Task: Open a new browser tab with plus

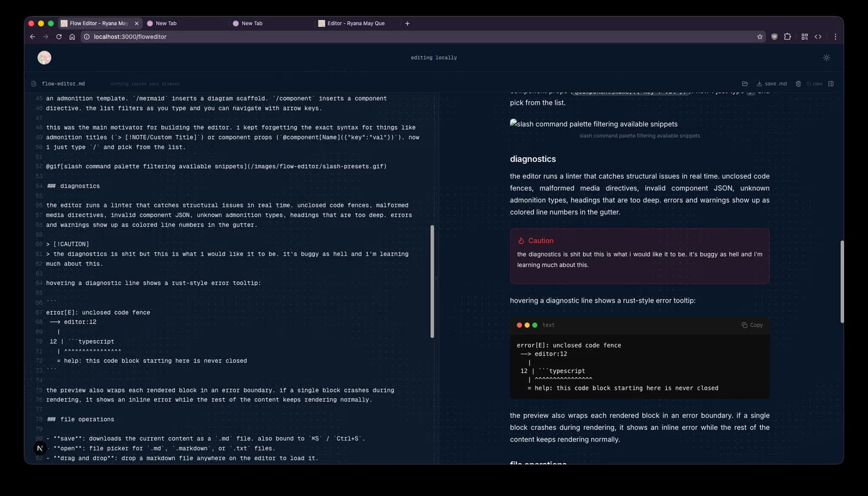Action: [407, 23]
